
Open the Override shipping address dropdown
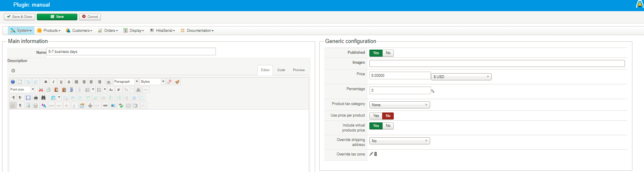coord(400,141)
